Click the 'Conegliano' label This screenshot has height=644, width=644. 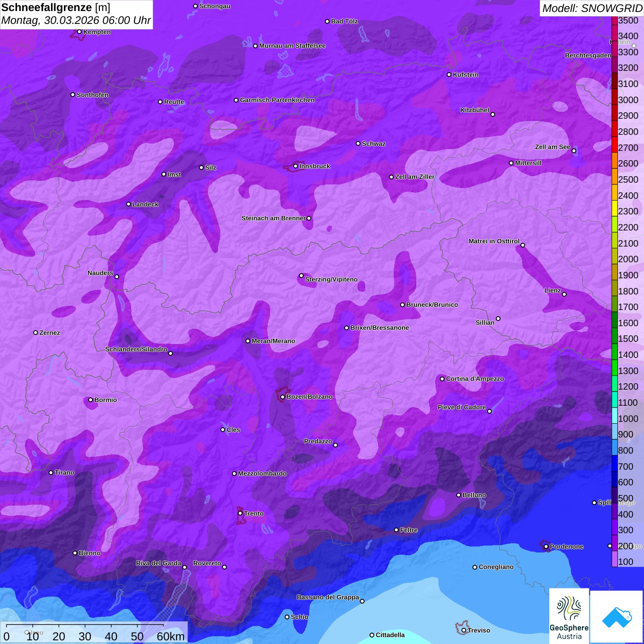496,567
